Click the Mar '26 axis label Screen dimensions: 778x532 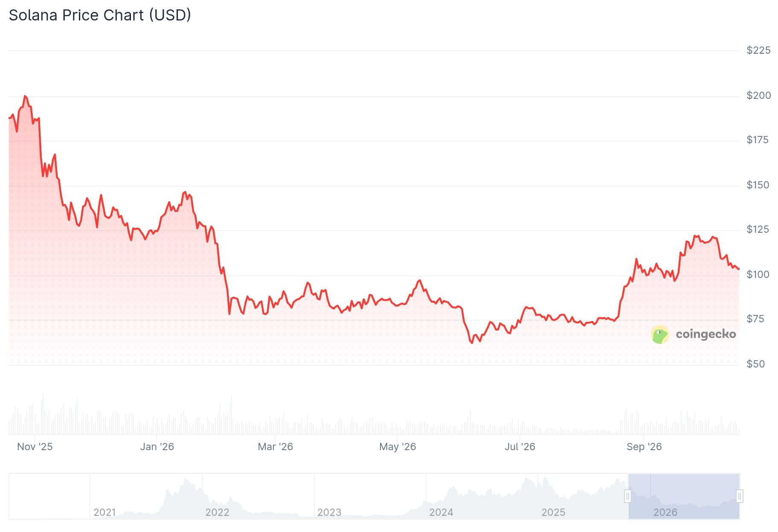tap(275, 447)
